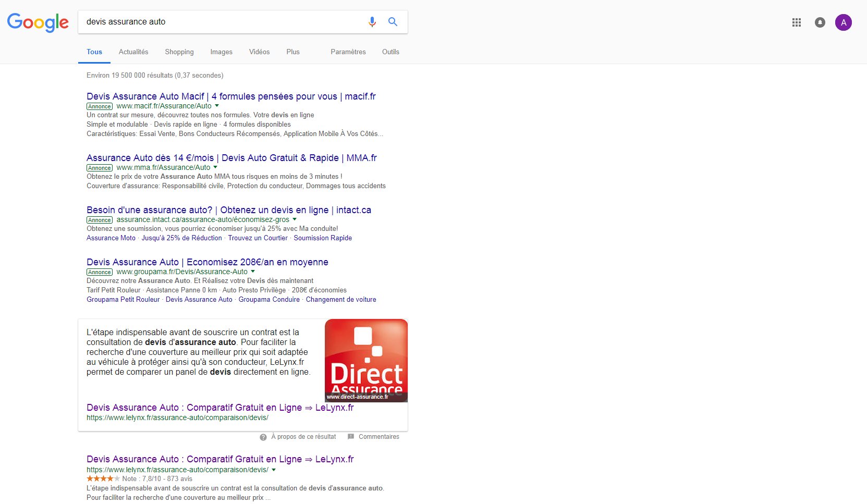Click the www.macif.fr/Assurance/Auto URL text

point(164,106)
